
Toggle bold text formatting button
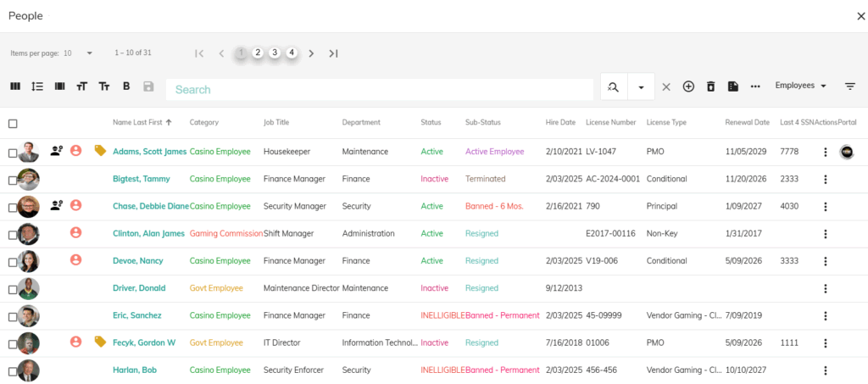126,86
